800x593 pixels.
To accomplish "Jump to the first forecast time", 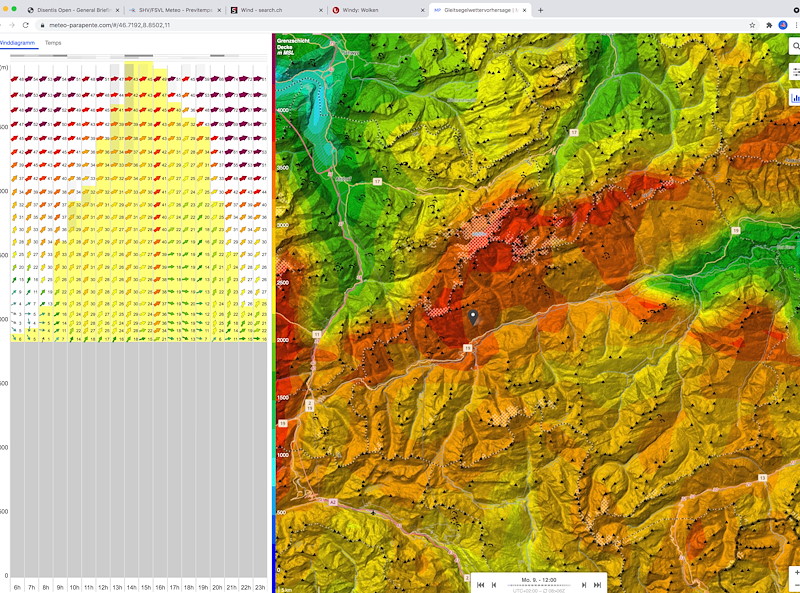I will [481, 585].
